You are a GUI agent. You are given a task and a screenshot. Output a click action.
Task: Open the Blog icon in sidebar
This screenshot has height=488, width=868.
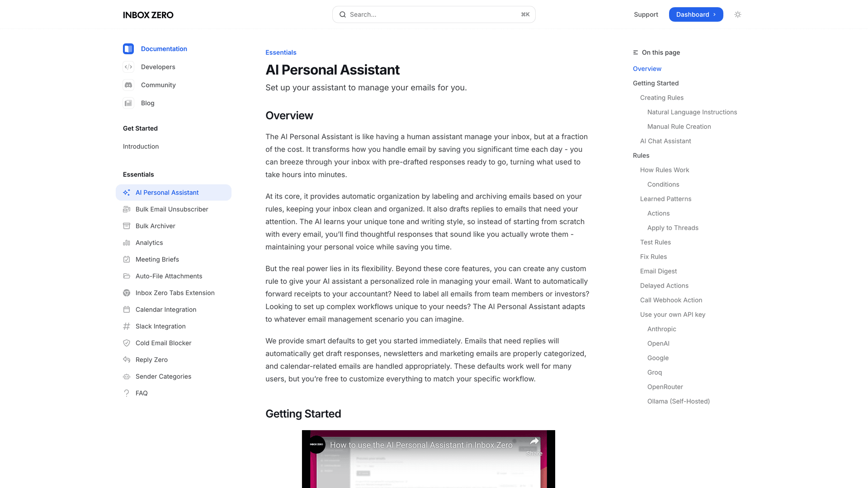tap(128, 103)
